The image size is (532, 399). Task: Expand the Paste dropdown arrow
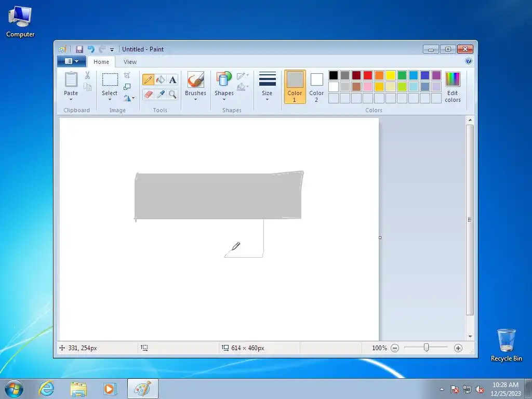coord(71,99)
